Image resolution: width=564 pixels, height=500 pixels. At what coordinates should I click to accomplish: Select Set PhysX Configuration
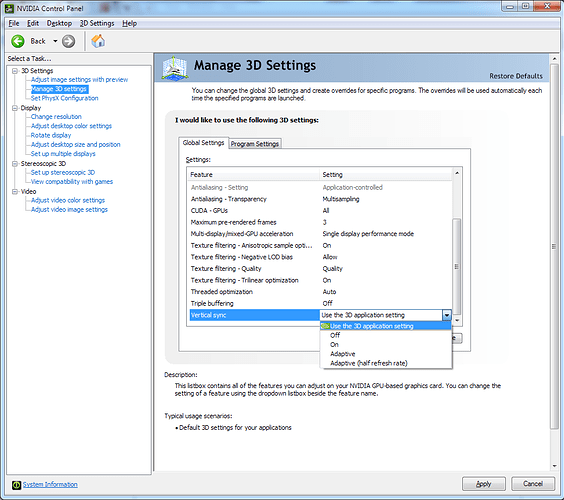pos(64,98)
